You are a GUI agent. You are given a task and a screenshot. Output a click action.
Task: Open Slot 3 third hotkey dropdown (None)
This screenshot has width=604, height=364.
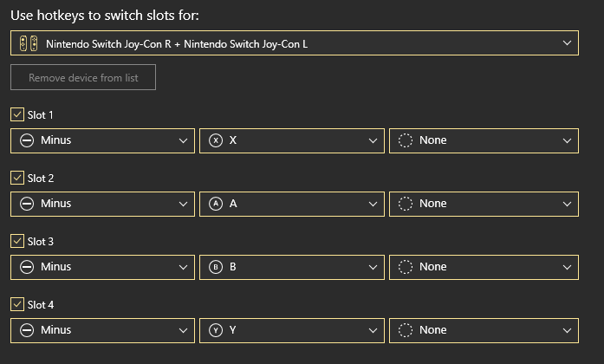(484, 267)
